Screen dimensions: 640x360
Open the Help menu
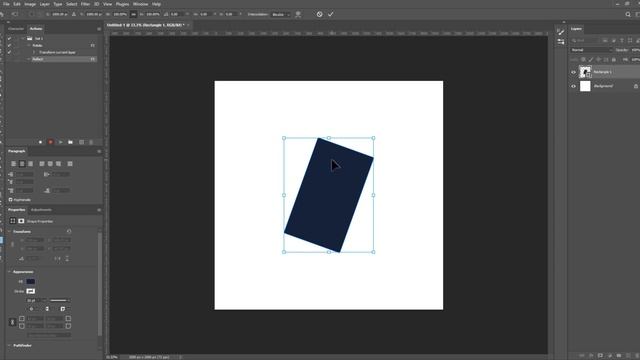click(x=156, y=4)
